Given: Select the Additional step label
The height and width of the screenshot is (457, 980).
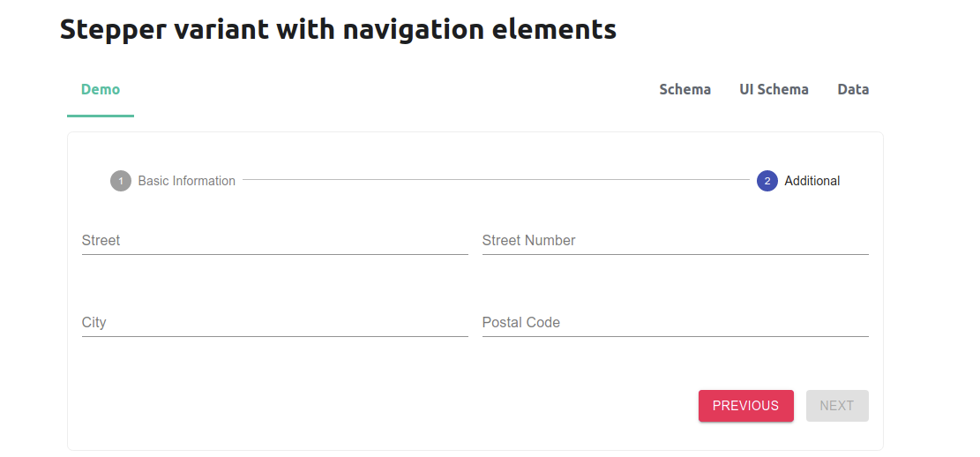Looking at the screenshot, I should [x=812, y=181].
